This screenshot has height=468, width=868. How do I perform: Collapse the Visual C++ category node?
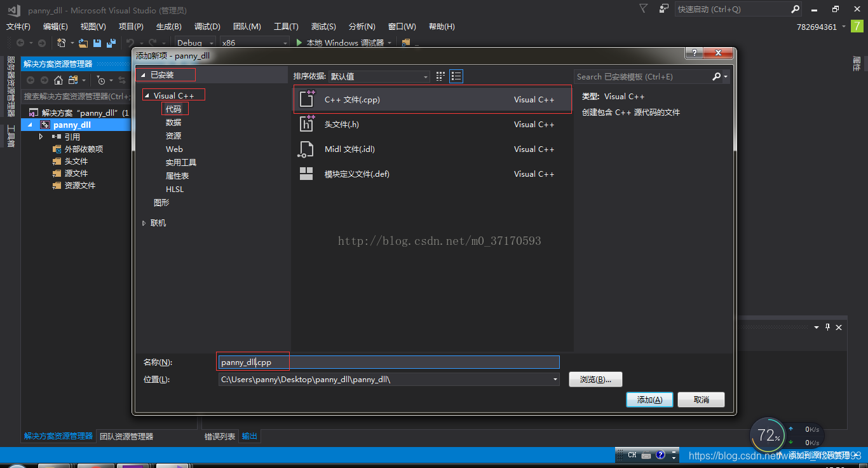coord(147,96)
